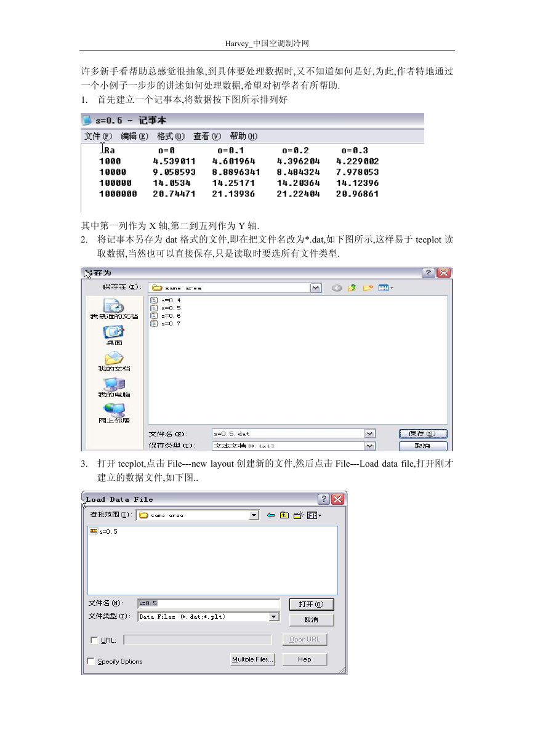Go up one level in Load Data File
The width and height of the screenshot is (535, 756).
pos(284,515)
